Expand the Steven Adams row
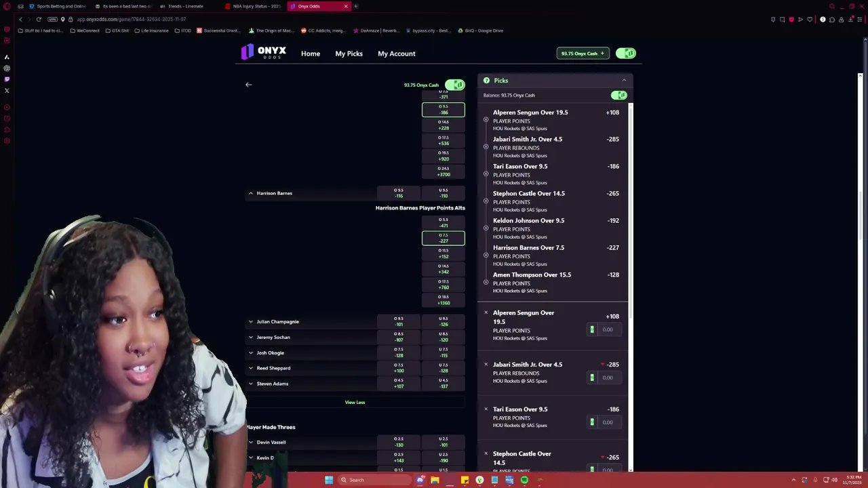 click(250, 384)
